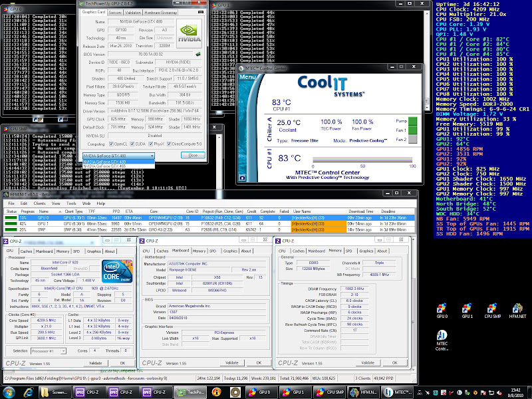
Task: Click the orange info icon in the taskbar
Action: pyautogui.click(x=216, y=392)
